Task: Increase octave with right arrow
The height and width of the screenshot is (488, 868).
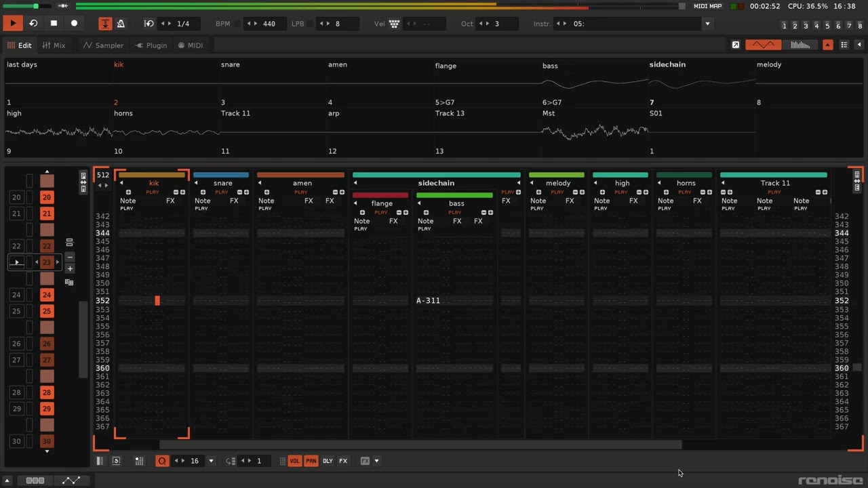Action: click(x=488, y=24)
